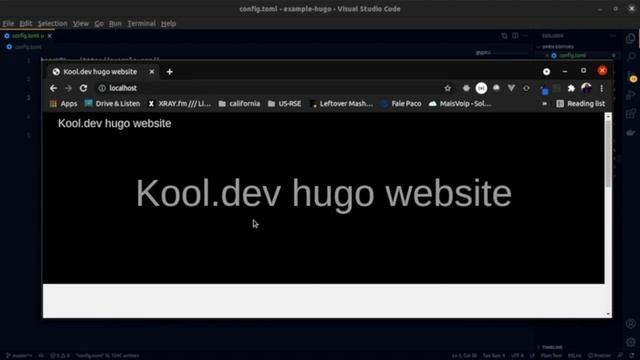
Task: View site information for localhost
Action: pos(102,88)
